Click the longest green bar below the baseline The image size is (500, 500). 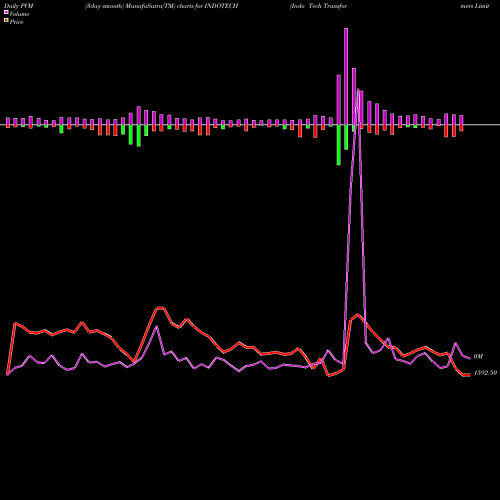(339, 145)
